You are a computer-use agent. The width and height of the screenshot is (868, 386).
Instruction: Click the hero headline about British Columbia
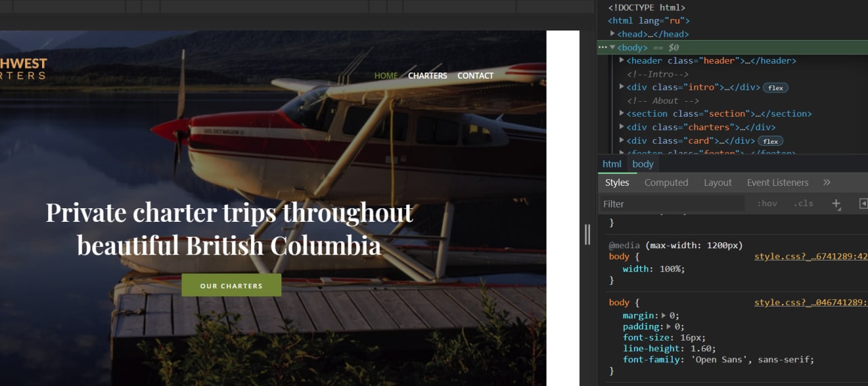[229, 229]
